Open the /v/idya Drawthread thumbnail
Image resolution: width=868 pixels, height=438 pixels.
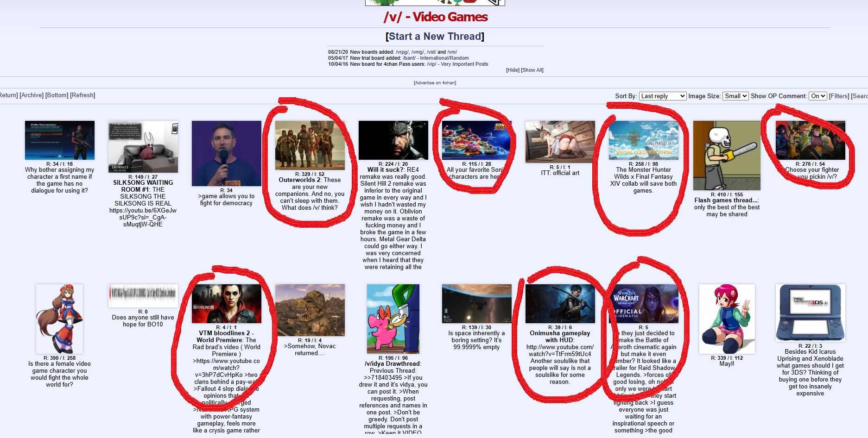click(393, 319)
